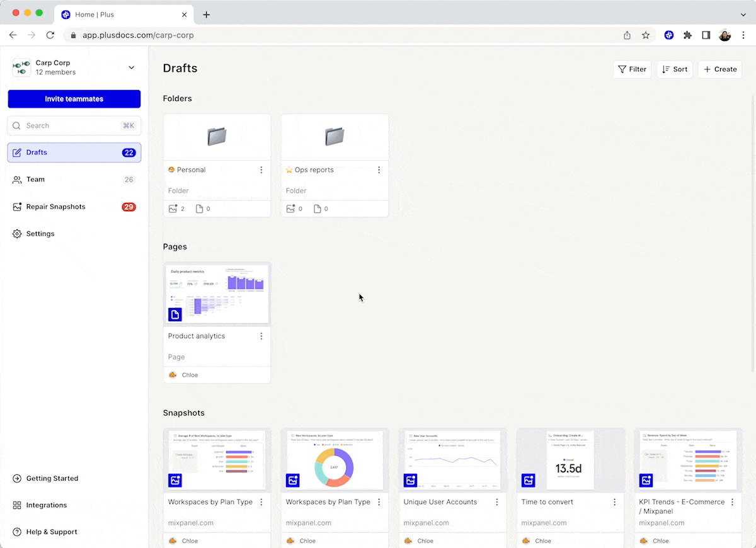Toggle the browser side panel icon
The height and width of the screenshot is (548, 756).
pyautogui.click(x=706, y=35)
